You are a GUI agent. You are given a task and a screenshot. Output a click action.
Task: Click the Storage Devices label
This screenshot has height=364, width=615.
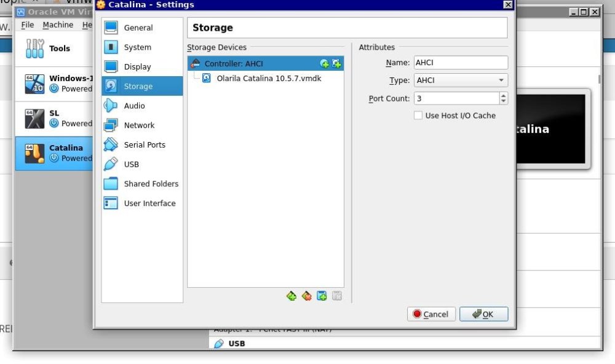(x=216, y=47)
